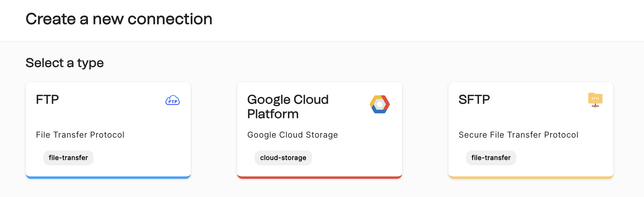The height and width of the screenshot is (197, 644).
Task: Select the Google Cloud Platform card title
Action: click(x=288, y=106)
